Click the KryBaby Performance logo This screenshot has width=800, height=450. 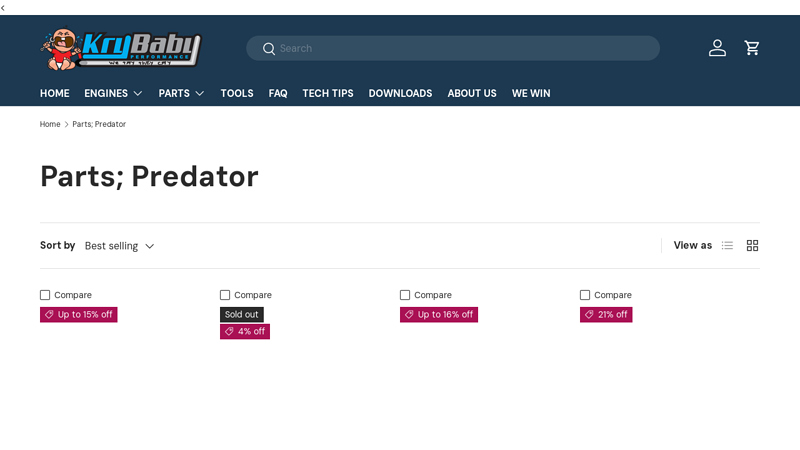click(121, 49)
